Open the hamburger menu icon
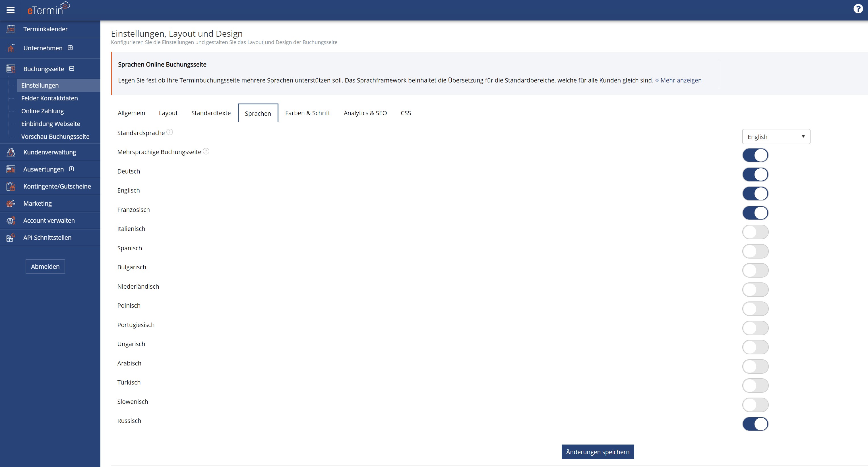The image size is (868, 467). tap(11, 10)
